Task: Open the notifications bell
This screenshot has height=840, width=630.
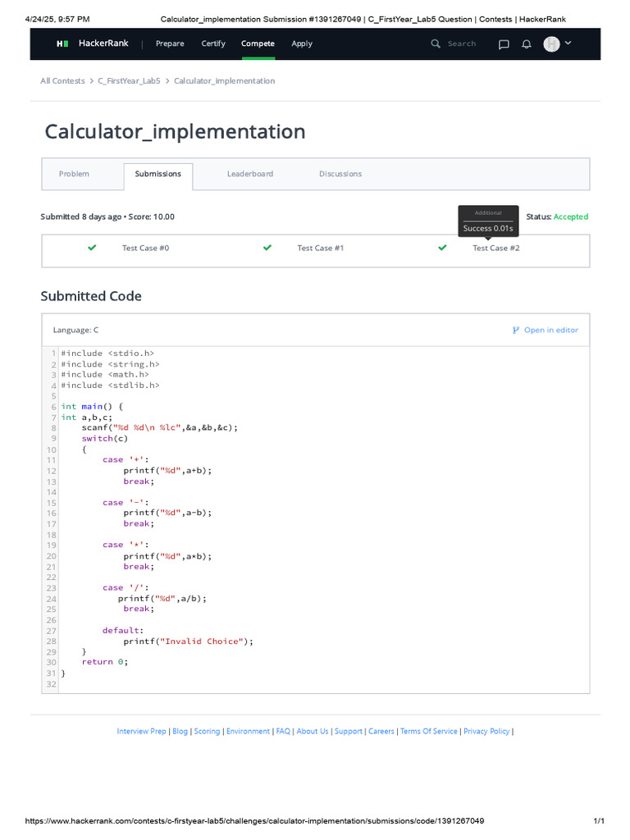Action: (527, 44)
